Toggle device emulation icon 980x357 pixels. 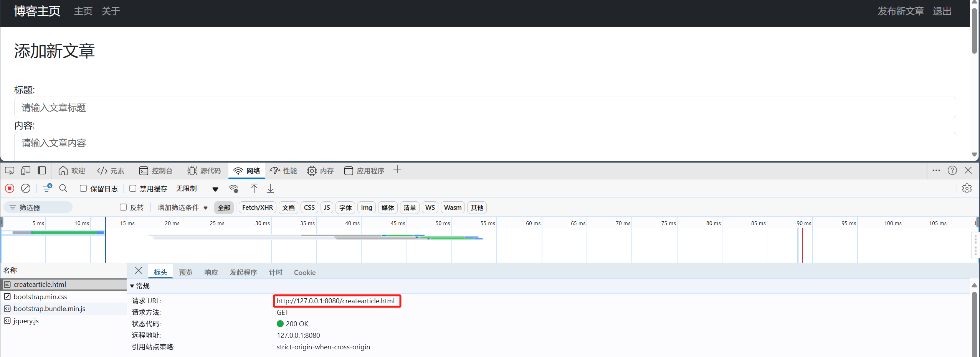[x=26, y=171]
